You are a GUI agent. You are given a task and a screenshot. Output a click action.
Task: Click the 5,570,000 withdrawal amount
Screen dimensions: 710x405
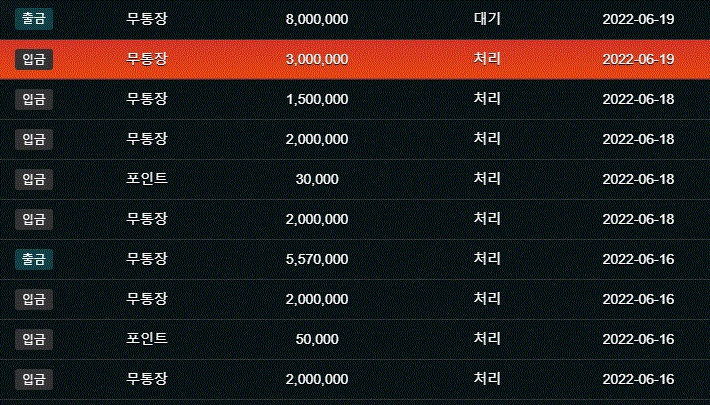pos(317,259)
